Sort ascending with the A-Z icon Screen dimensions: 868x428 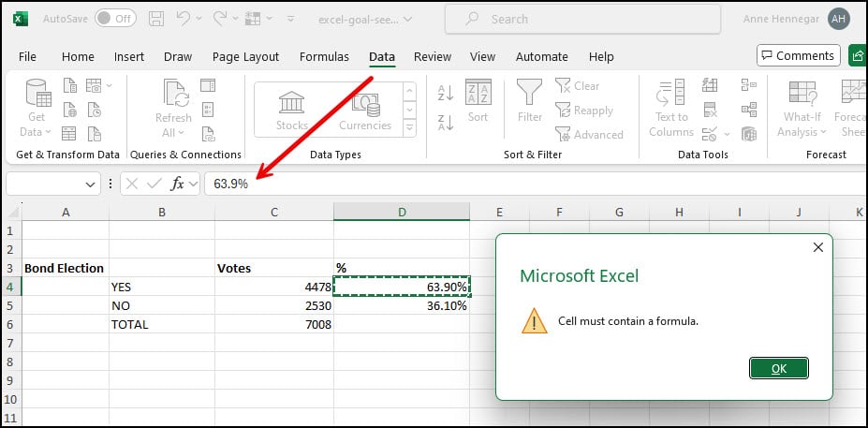(446, 93)
